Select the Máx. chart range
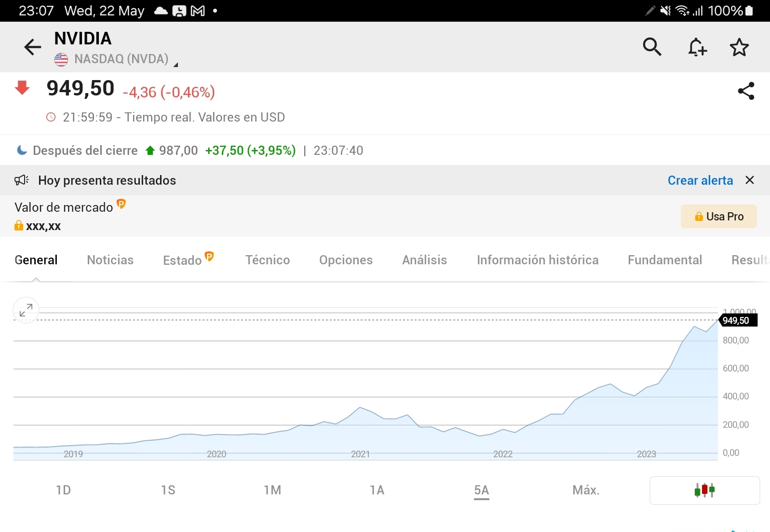The height and width of the screenshot is (532, 770). 586,490
